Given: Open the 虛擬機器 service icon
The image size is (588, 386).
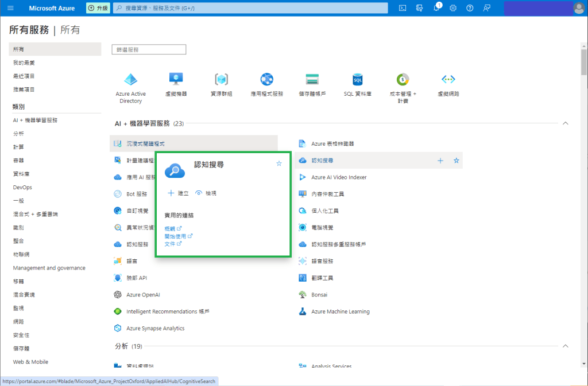Looking at the screenshot, I should [x=176, y=80].
